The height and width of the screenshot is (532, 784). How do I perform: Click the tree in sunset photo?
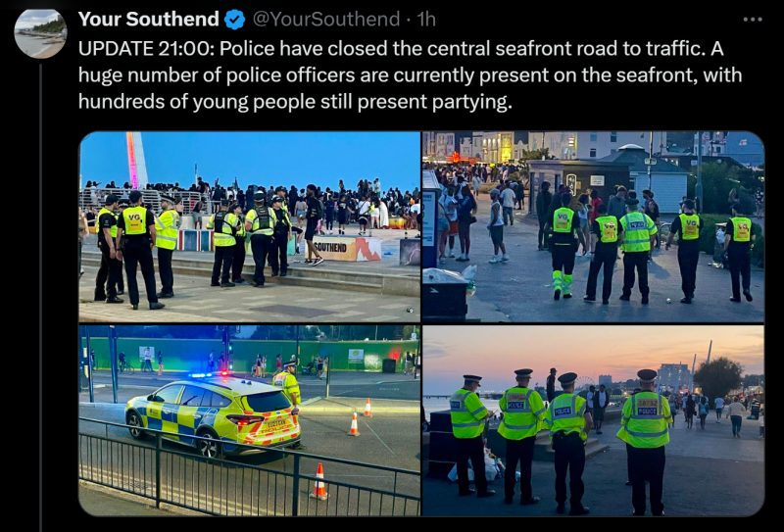point(718,378)
